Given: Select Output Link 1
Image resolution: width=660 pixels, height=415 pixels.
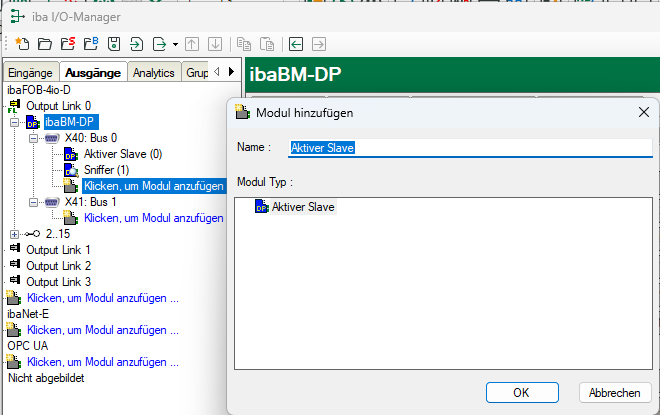Looking at the screenshot, I should [58, 250].
